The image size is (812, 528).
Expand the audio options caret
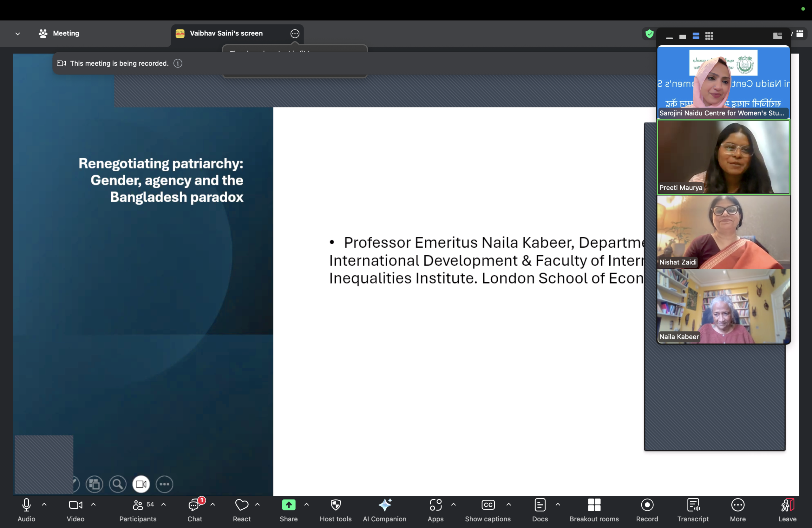click(44, 504)
